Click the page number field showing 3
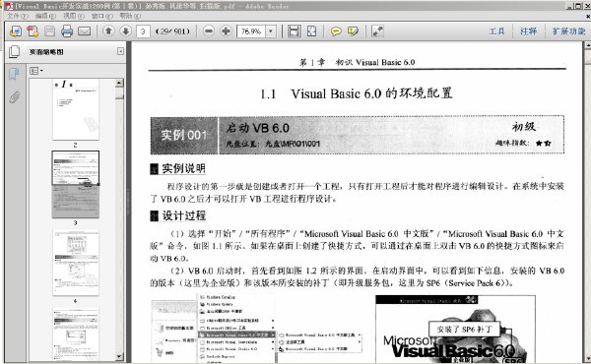The width and height of the screenshot is (591, 364). pyautogui.click(x=143, y=31)
